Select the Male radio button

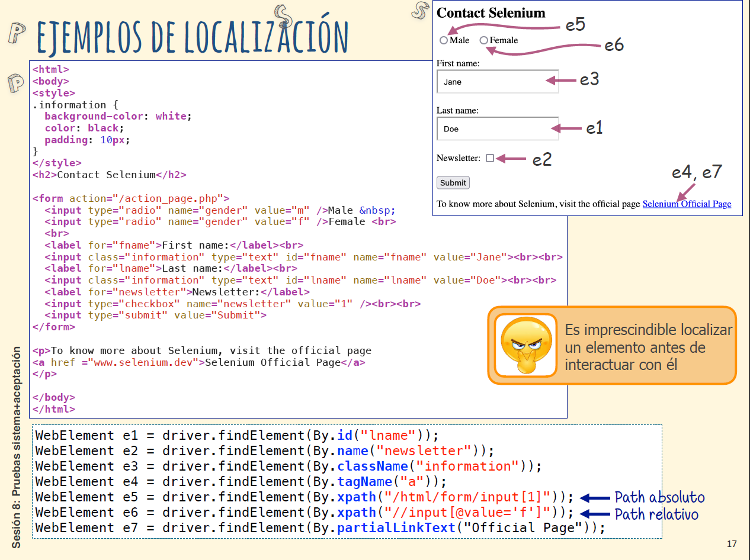pyautogui.click(x=444, y=40)
